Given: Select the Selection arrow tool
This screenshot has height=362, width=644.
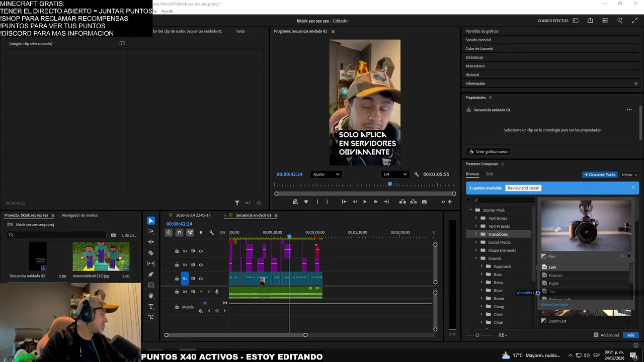Looking at the screenshot, I should (x=151, y=221).
